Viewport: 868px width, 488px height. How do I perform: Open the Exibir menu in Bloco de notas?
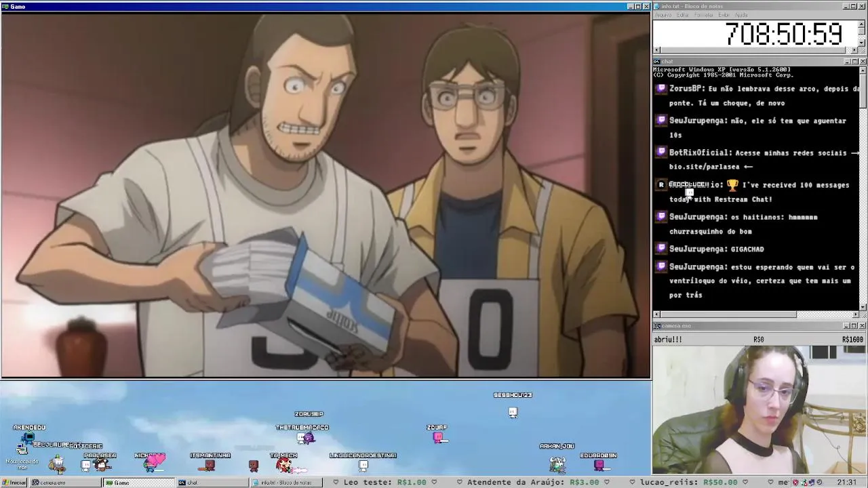click(x=724, y=15)
